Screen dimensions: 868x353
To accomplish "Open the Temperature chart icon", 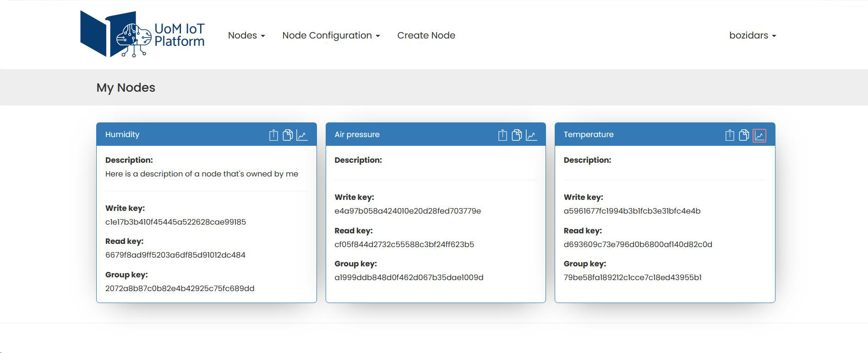I will pyautogui.click(x=759, y=136).
